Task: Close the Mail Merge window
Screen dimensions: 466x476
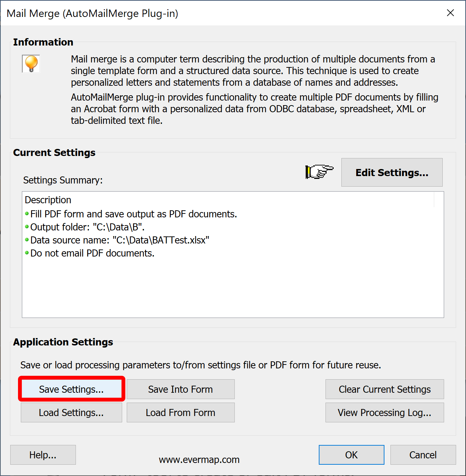Action: [x=450, y=13]
